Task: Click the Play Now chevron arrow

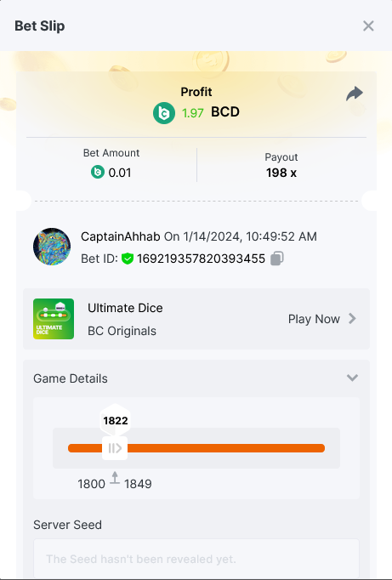Action: (x=352, y=318)
